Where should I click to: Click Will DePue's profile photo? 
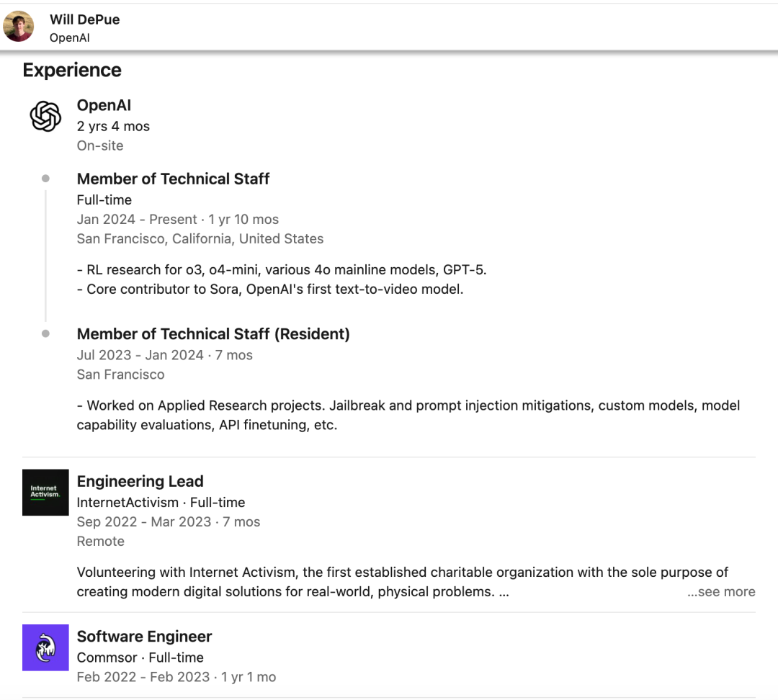coord(19,26)
